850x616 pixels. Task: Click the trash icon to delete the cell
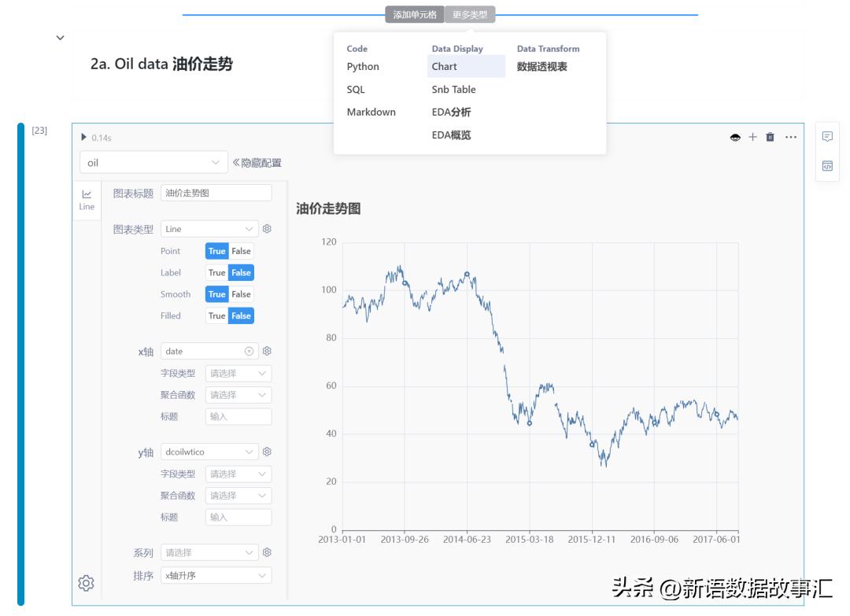768,136
